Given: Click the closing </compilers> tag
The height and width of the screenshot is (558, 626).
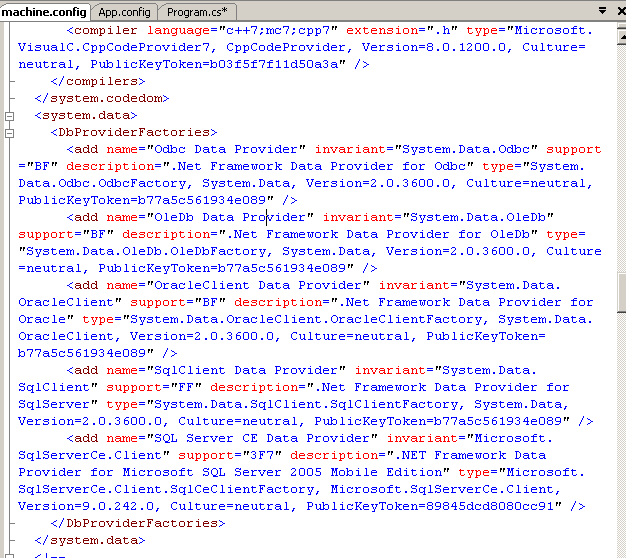Looking at the screenshot, I should pyautogui.click(x=96, y=81).
